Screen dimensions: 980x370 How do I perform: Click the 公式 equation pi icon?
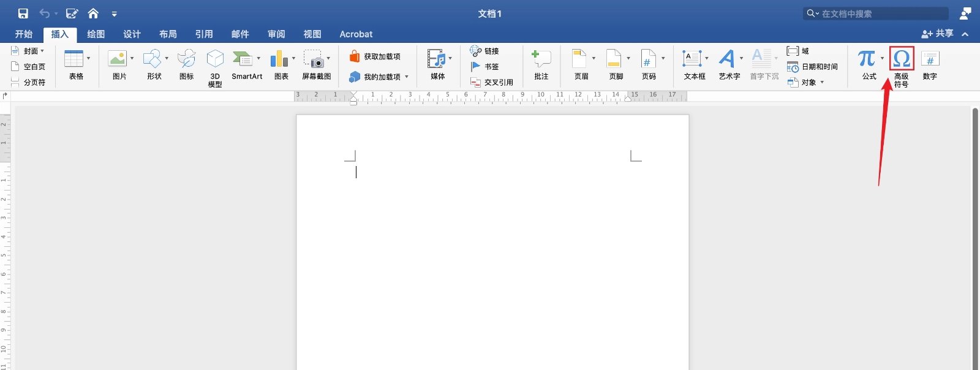point(867,59)
